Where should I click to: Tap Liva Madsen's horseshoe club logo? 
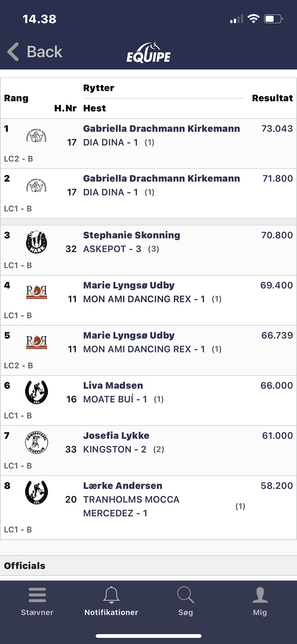(37, 392)
